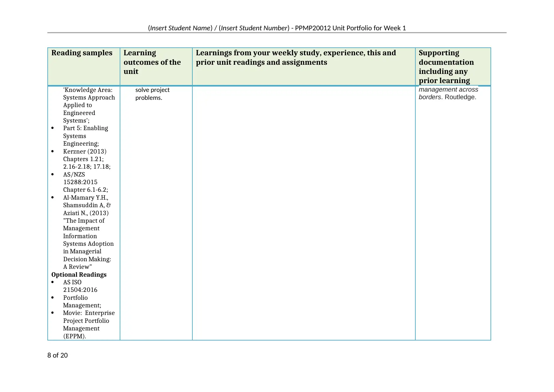This screenshot has width=554, height=392.
Task: Click the empty Learnings table cell
Action: pyautogui.click(x=304, y=213)
